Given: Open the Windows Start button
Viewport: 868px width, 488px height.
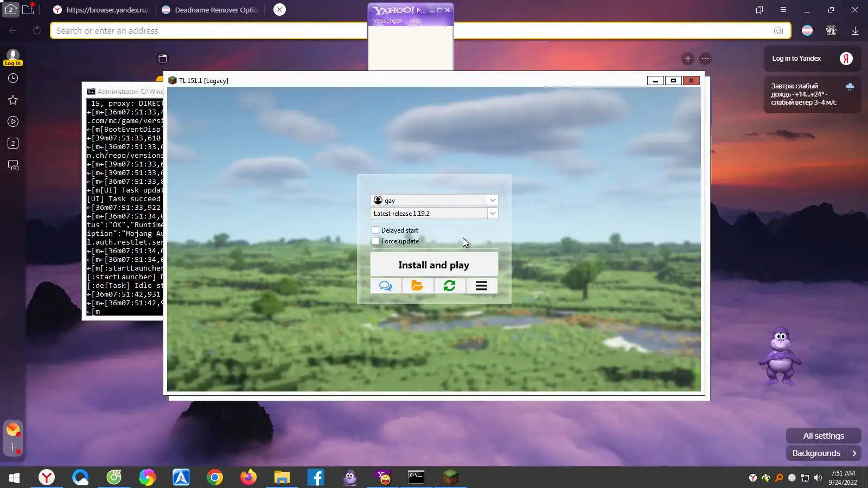Looking at the screenshot, I should pos(15,478).
